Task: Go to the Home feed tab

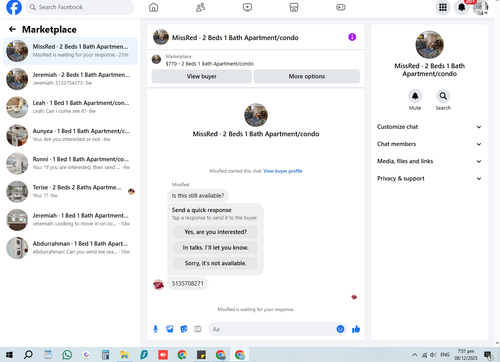Action: (x=153, y=7)
